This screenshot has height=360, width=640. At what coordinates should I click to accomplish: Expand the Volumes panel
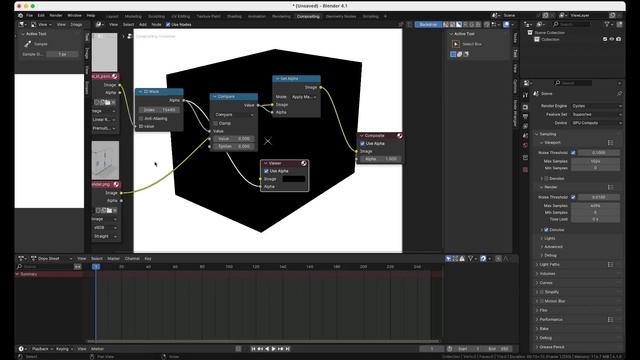tap(547, 274)
